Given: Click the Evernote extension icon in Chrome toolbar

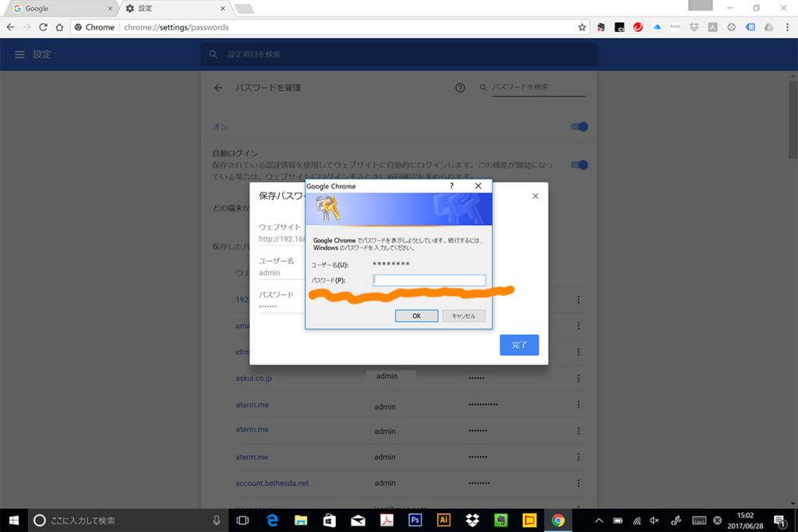Looking at the screenshot, I should click(x=601, y=27).
